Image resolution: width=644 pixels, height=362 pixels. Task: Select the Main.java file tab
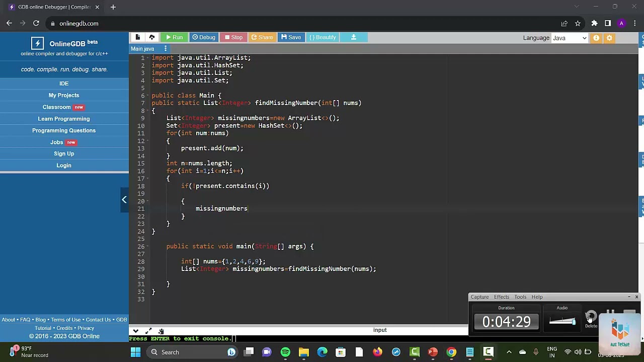click(x=142, y=49)
